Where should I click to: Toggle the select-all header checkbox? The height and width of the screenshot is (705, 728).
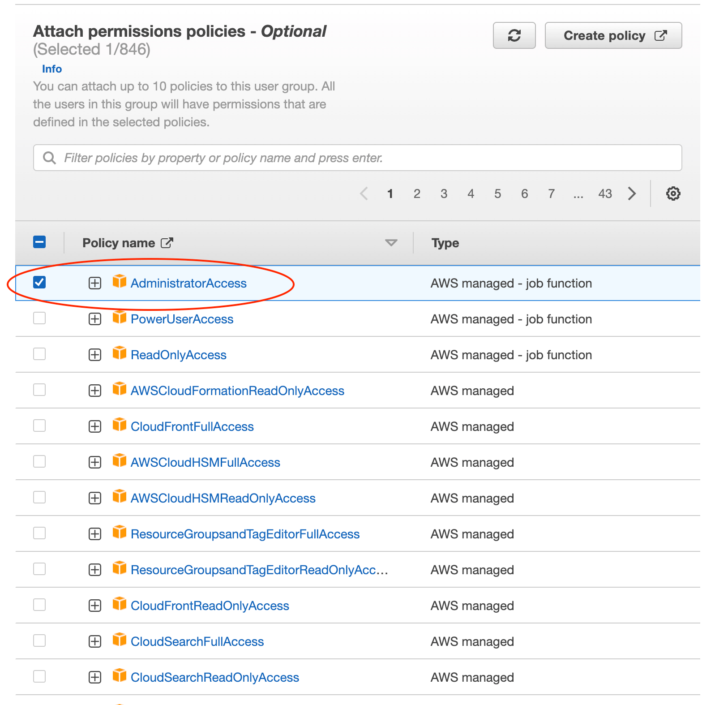coord(39,242)
